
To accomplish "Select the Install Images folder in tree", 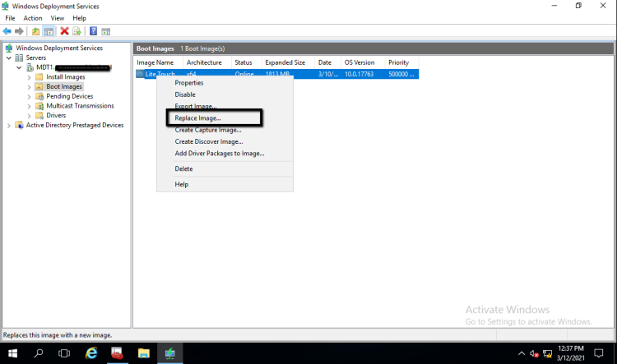I will click(x=65, y=77).
